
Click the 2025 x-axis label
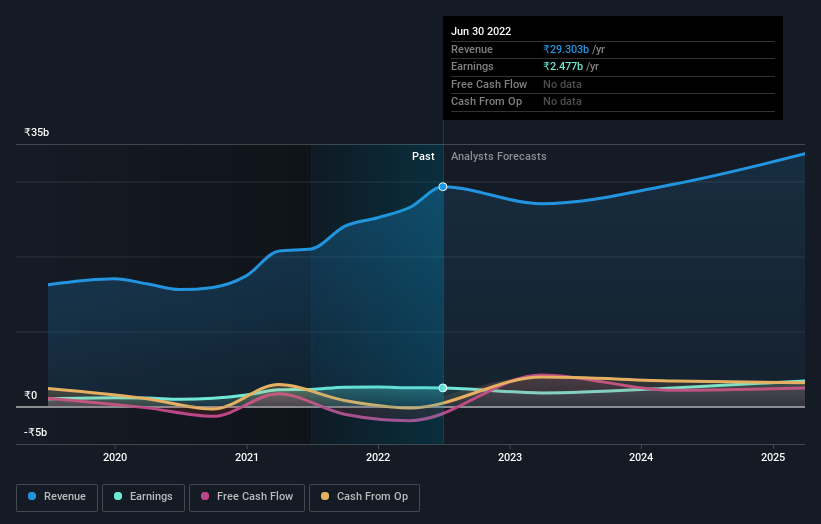[x=773, y=458]
